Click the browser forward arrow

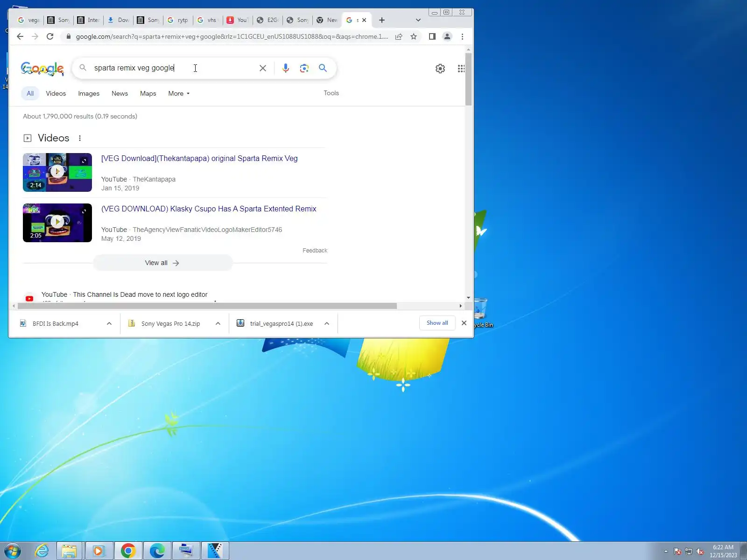pyautogui.click(x=35, y=36)
